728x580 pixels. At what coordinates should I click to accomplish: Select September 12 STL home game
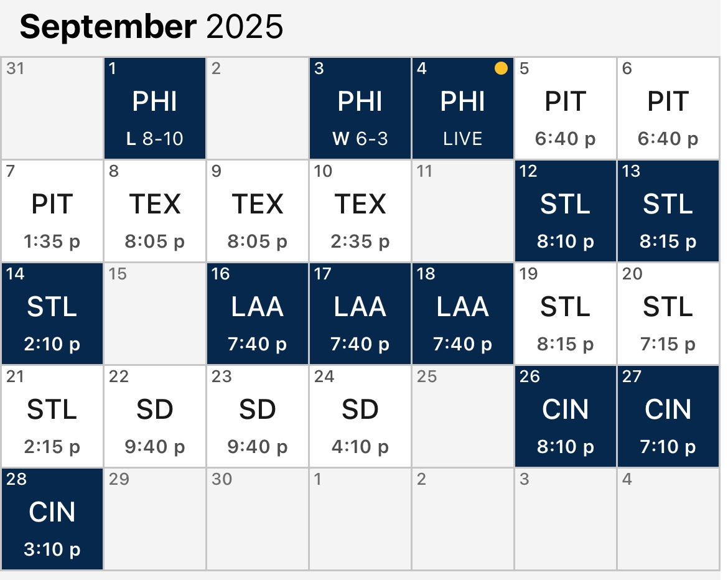[566, 211]
